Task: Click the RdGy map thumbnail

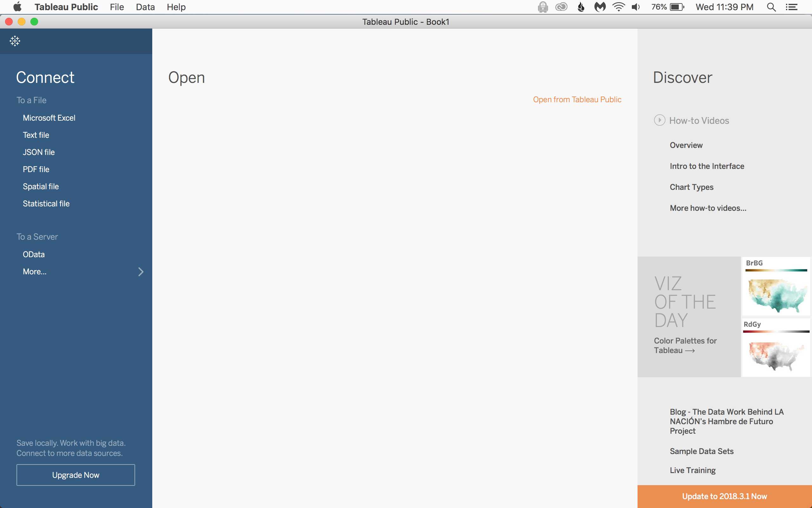Action: click(x=776, y=348)
